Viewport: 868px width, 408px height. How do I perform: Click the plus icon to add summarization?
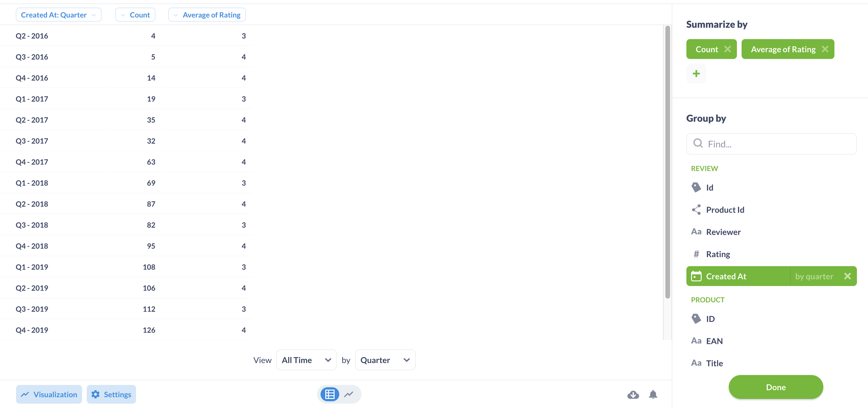(x=696, y=73)
